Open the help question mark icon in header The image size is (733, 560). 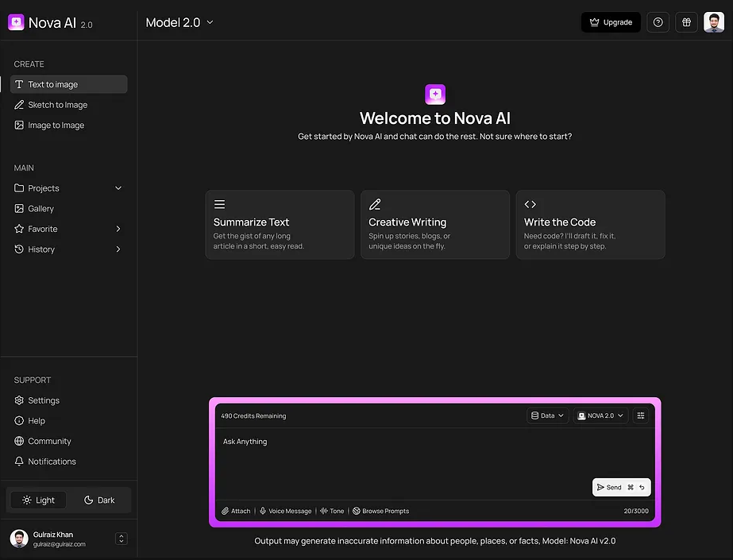(x=658, y=22)
